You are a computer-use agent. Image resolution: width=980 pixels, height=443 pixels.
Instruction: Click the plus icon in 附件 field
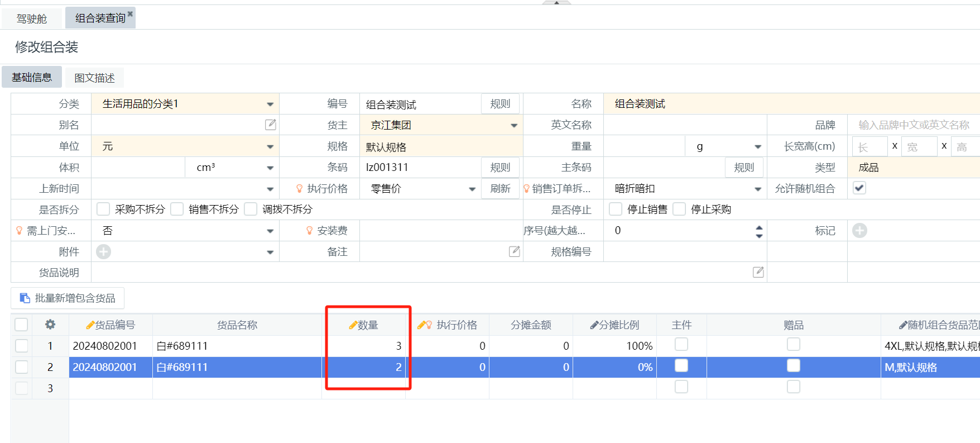pyautogui.click(x=103, y=252)
